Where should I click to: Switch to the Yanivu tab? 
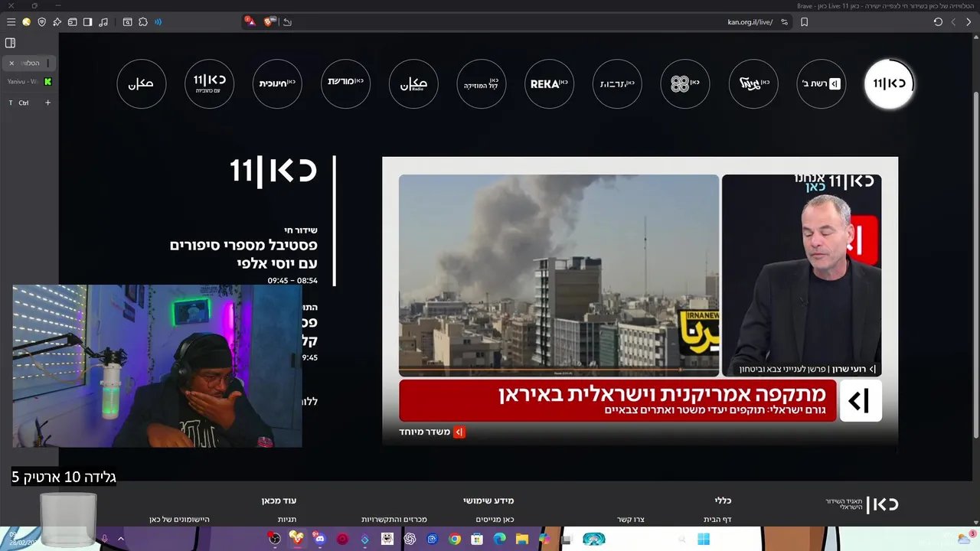tap(28, 81)
